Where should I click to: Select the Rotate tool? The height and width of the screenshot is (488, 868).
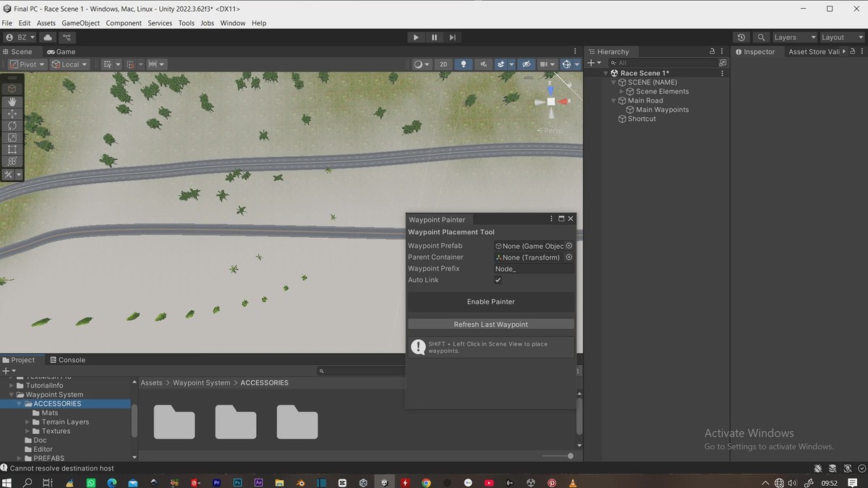12,126
